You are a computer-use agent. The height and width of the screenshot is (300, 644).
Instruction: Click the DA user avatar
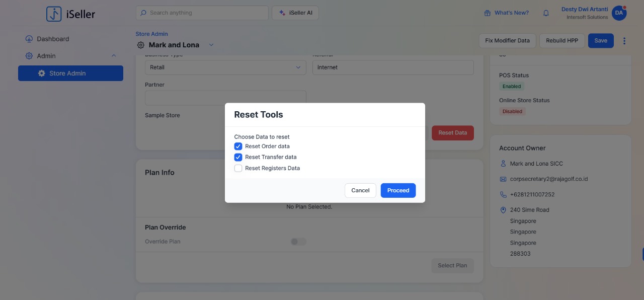pos(619,13)
